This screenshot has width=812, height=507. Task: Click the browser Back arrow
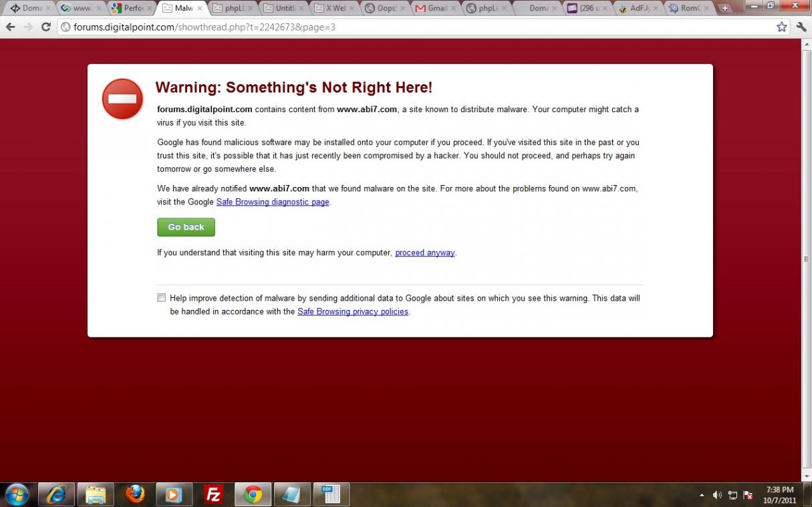click(10, 27)
